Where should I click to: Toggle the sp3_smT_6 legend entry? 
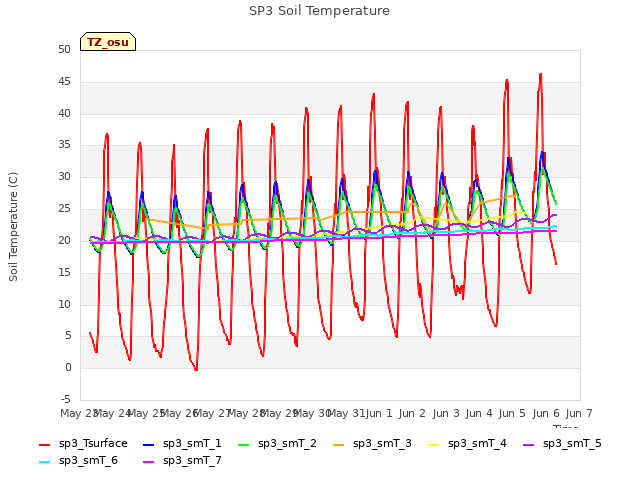click(x=78, y=461)
